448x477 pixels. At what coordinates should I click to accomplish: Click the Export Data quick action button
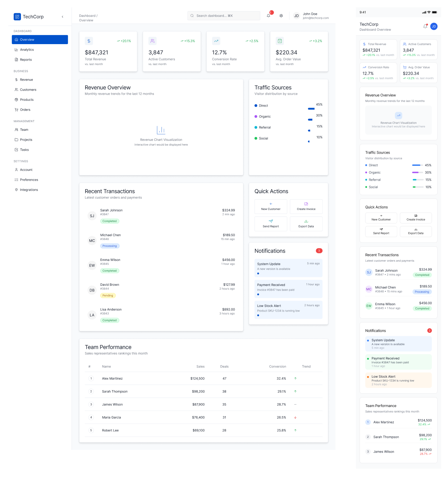pos(306,224)
